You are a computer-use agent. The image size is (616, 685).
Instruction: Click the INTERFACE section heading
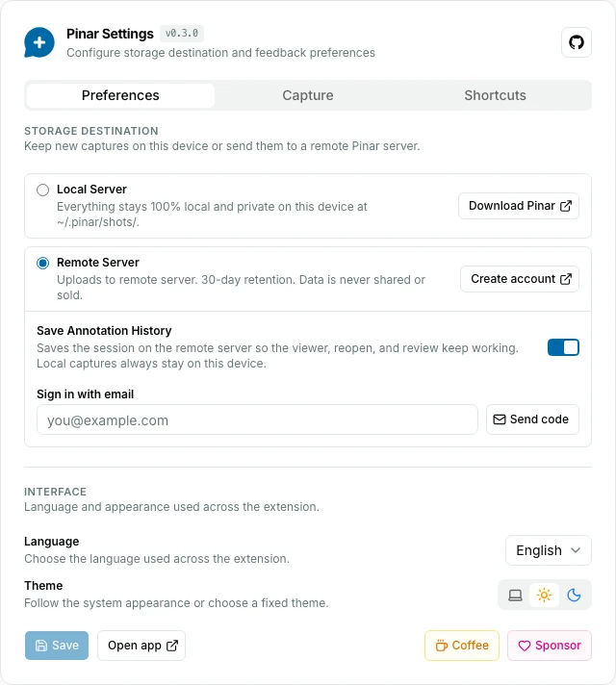coord(55,492)
